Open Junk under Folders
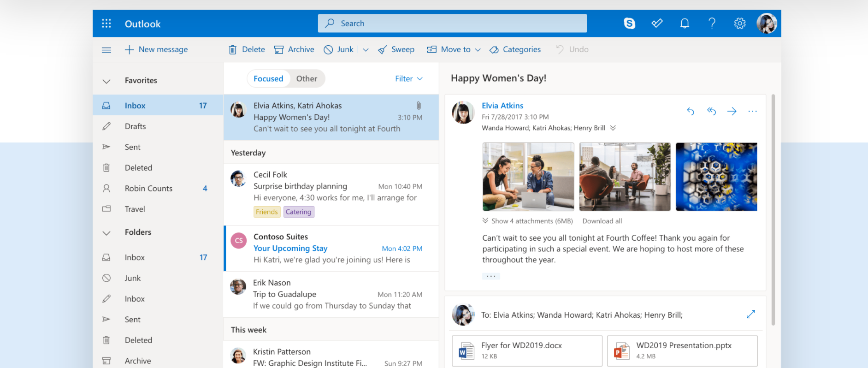 (x=158, y=278)
